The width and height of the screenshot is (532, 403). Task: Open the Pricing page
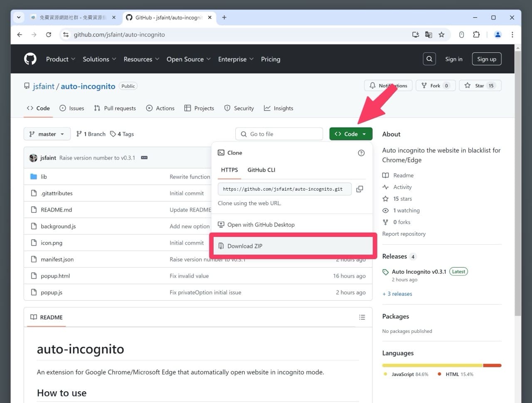[271, 59]
